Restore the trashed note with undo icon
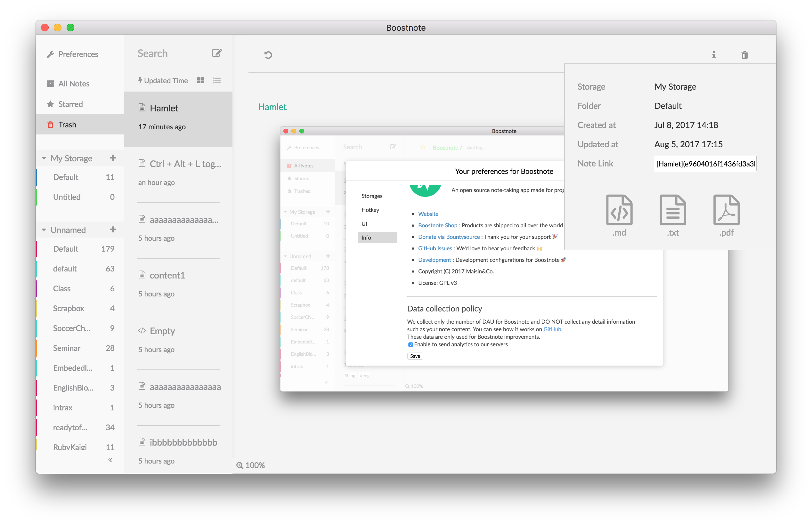The image size is (812, 525). coord(268,55)
